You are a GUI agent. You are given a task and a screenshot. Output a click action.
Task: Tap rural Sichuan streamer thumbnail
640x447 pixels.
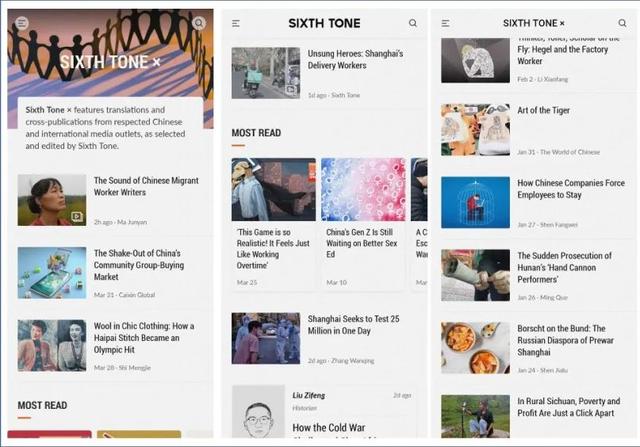(476, 416)
